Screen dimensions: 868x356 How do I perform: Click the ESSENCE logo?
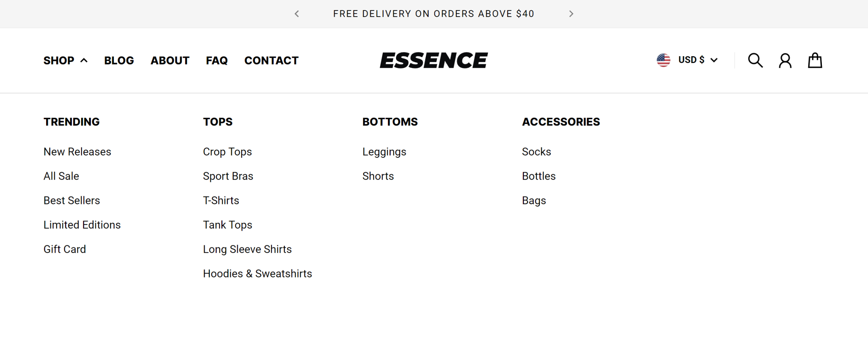click(x=434, y=60)
